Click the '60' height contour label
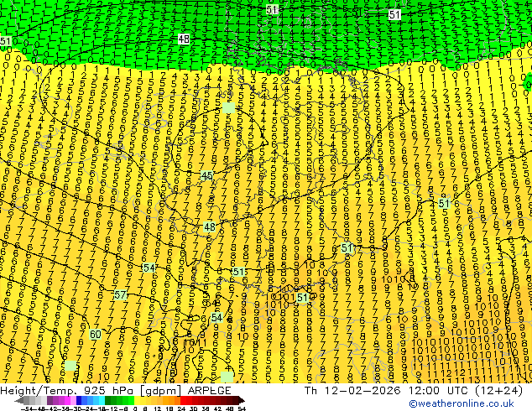Viewport: 532px width, 411px height. [x=96, y=335]
